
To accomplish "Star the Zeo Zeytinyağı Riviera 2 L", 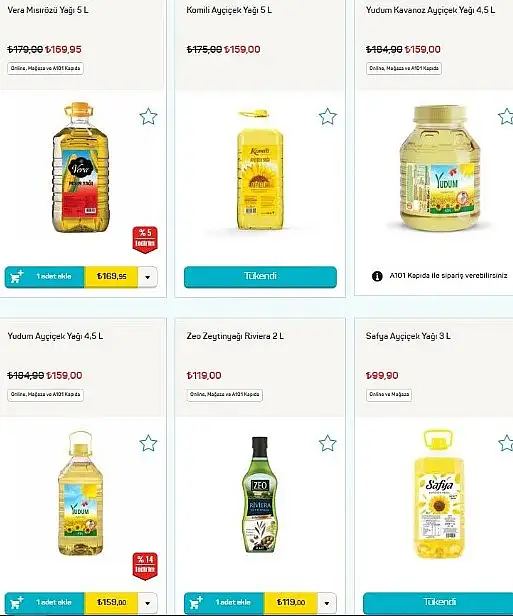I will [328, 443].
